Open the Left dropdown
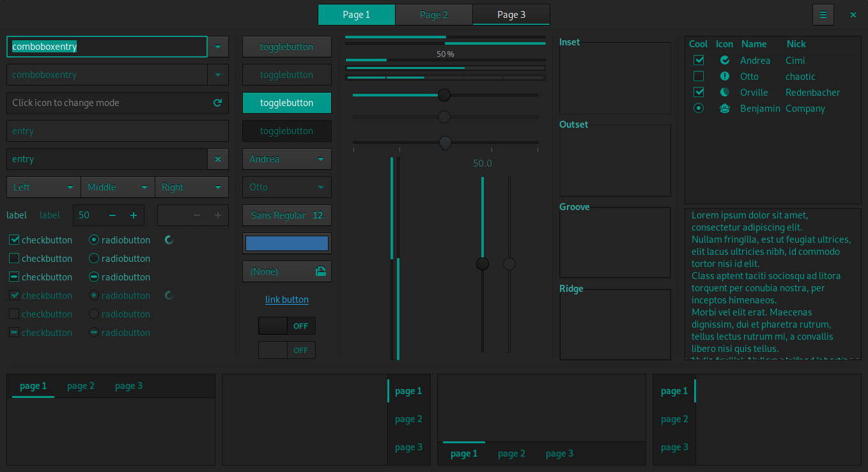Screen dimensions: 868x472 [43, 187]
